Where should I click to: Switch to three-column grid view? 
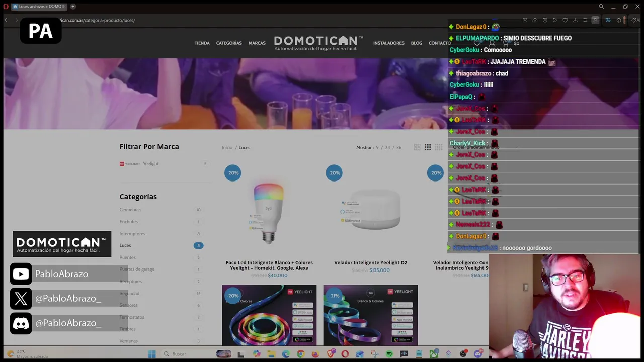pyautogui.click(x=428, y=147)
